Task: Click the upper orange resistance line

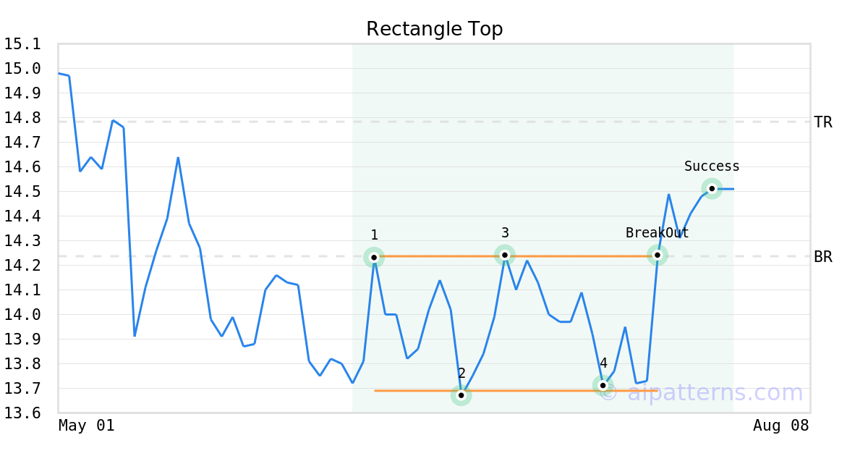Action: [x=515, y=256]
